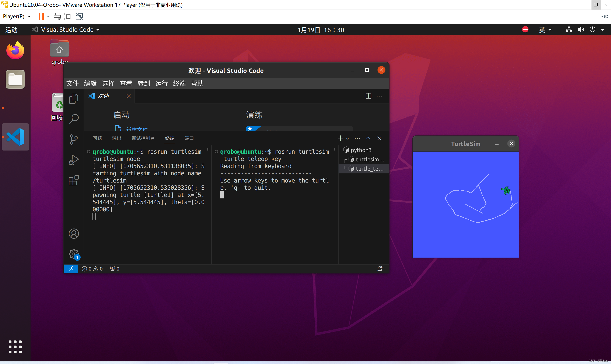Screen dimensions: 611x364
Task: Open the 活动 activities overview
Action: coord(11,30)
